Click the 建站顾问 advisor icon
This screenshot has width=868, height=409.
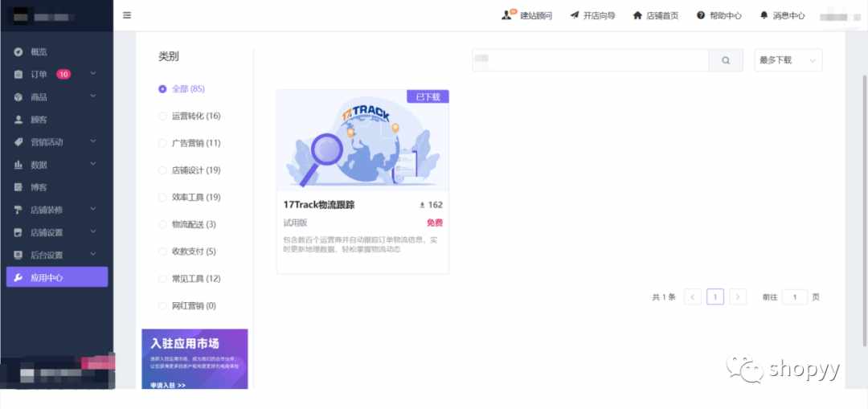(508, 15)
